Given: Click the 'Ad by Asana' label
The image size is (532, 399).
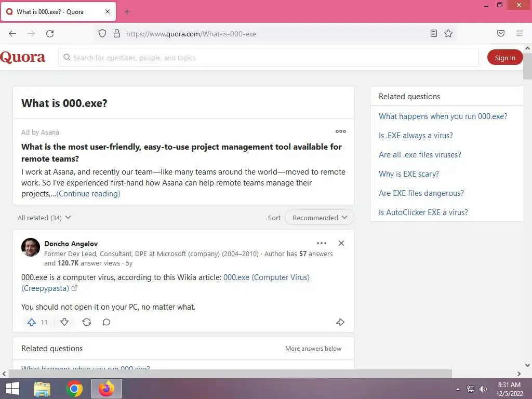Looking at the screenshot, I should 40,132.
